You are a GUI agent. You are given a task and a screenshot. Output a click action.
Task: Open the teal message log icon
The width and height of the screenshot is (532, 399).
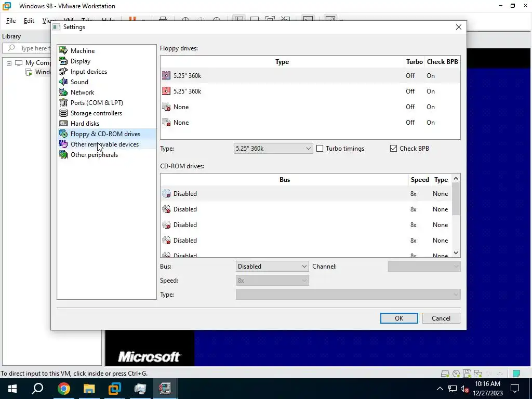click(516, 374)
